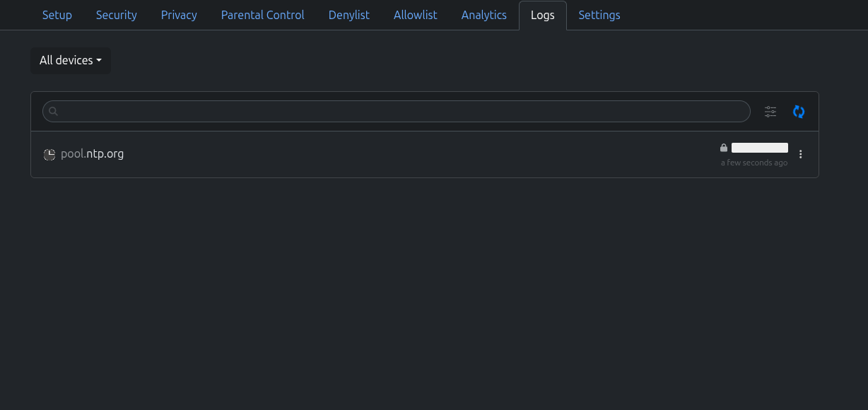Go to the Privacy tab
Viewport: 868px width, 410px height.
pos(179,15)
